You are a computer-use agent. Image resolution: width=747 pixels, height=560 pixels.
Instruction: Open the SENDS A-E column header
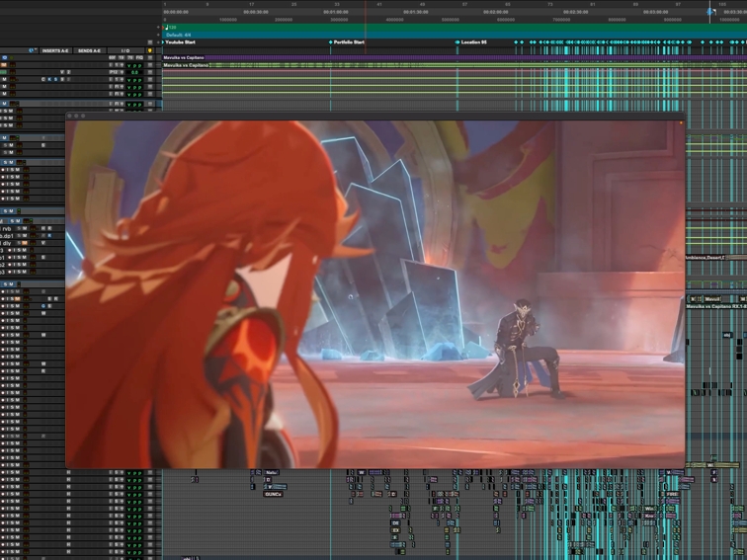pyautogui.click(x=90, y=50)
